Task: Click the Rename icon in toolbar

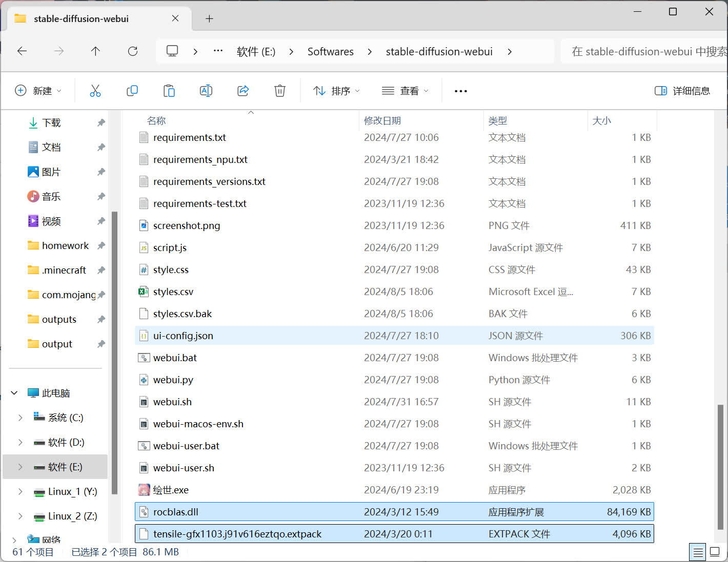Action: [206, 91]
